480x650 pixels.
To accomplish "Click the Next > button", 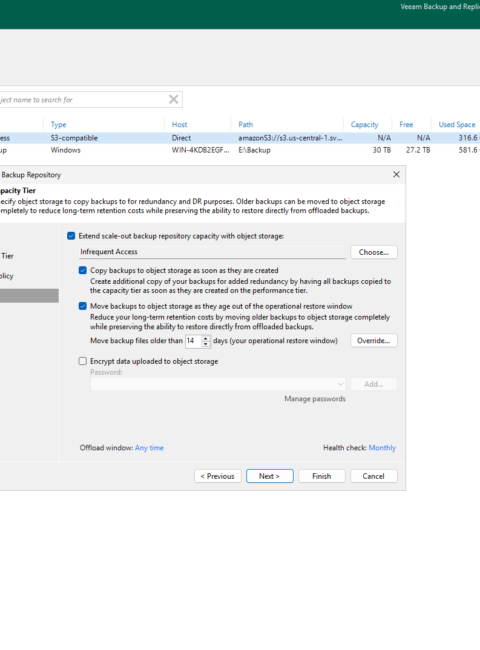I will (269, 476).
